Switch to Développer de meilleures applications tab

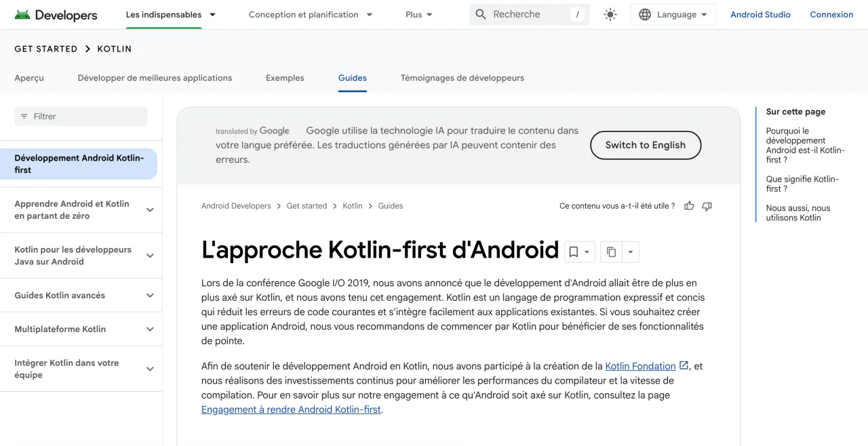(x=155, y=78)
